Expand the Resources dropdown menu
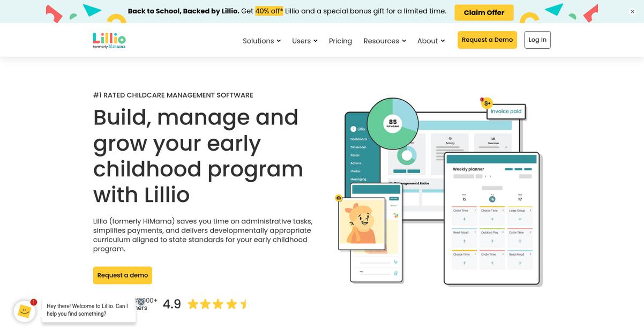The width and height of the screenshot is (644, 336). [385, 41]
